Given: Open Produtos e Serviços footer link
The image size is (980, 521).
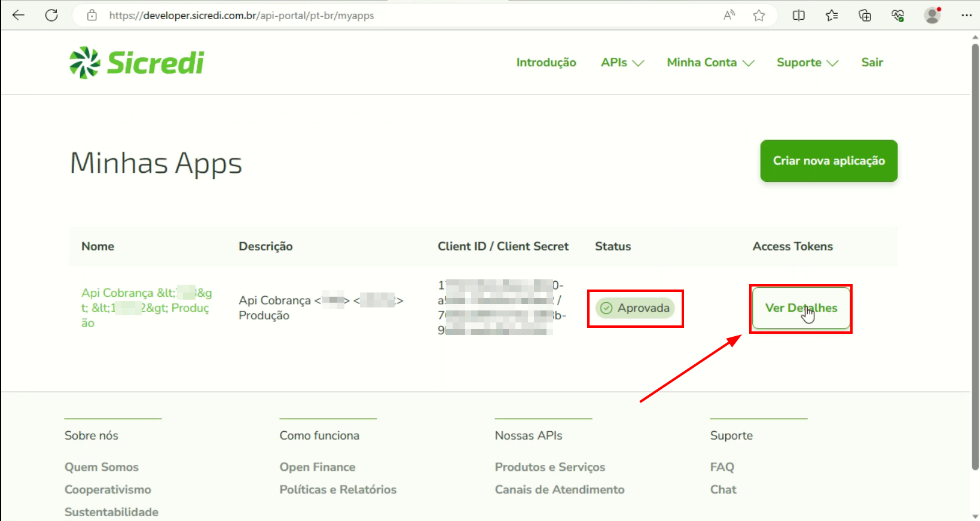Looking at the screenshot, I should pos(550,467).
